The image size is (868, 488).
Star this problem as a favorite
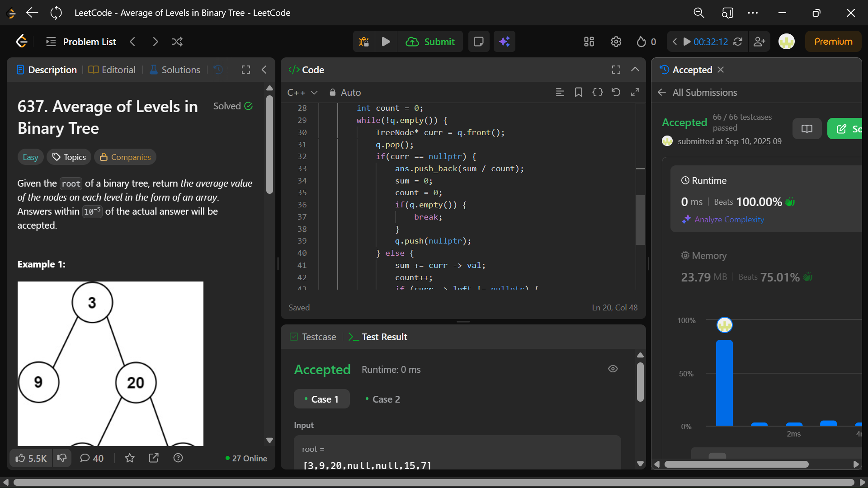(x=130, y=458)
